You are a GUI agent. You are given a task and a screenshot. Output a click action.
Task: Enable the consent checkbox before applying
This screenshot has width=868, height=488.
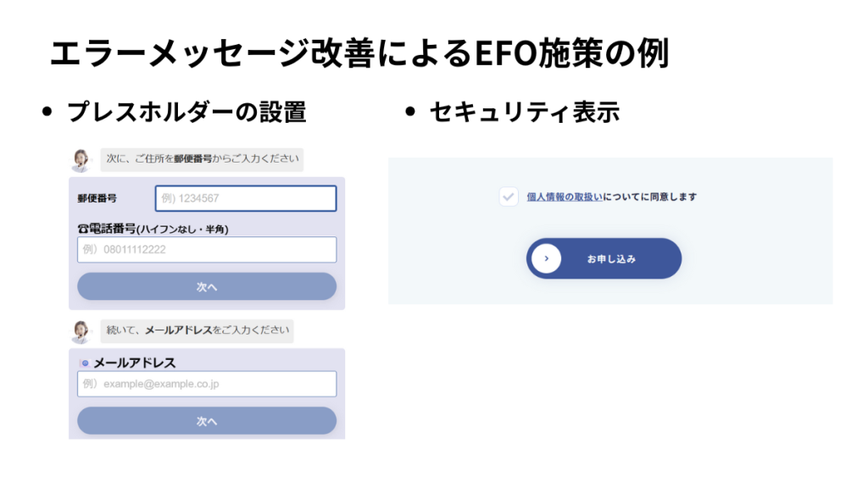pyautogui.click(x=509, y=197)
